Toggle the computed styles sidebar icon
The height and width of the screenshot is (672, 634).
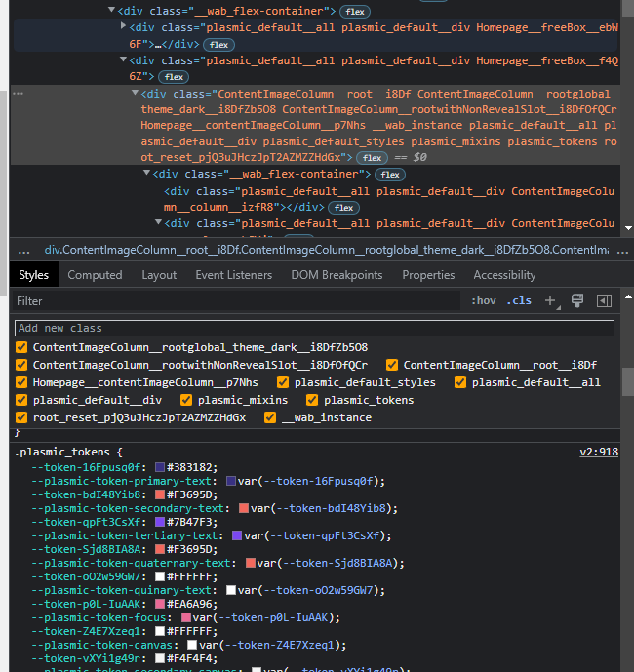click(604, 300)
